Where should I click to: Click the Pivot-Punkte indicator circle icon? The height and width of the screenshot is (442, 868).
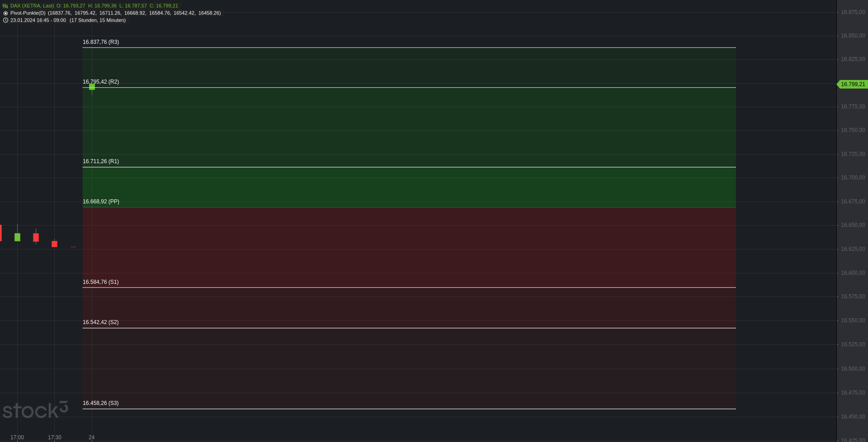click(5, 13)
